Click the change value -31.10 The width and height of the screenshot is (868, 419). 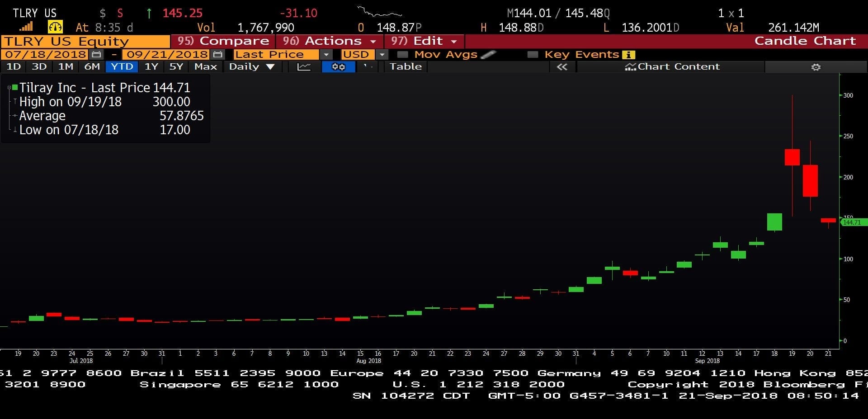pyautogui.click(x=298, y=13)
